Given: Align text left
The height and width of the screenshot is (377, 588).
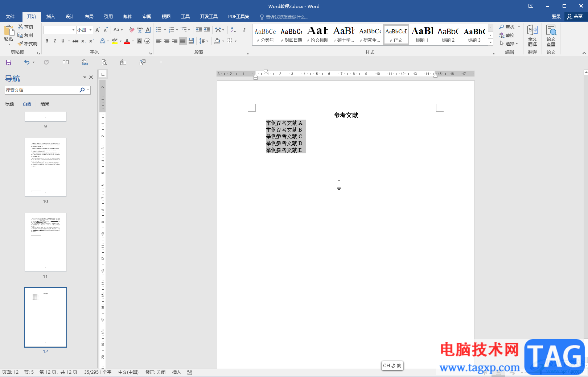Looking at the screenshot, I should coord(159,41).
